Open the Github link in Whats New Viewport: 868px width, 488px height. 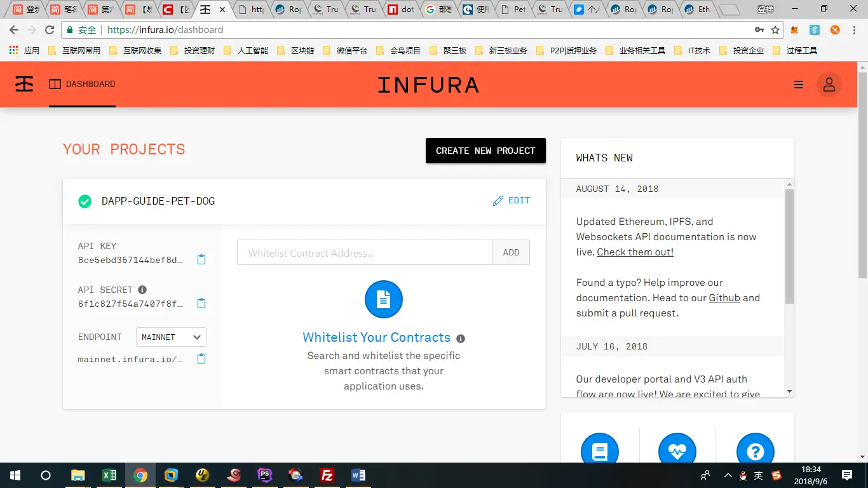coord(724,298)
